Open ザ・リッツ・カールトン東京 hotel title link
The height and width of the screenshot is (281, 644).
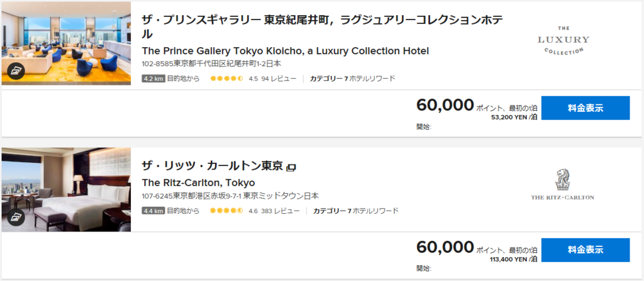tap(213, 167)
